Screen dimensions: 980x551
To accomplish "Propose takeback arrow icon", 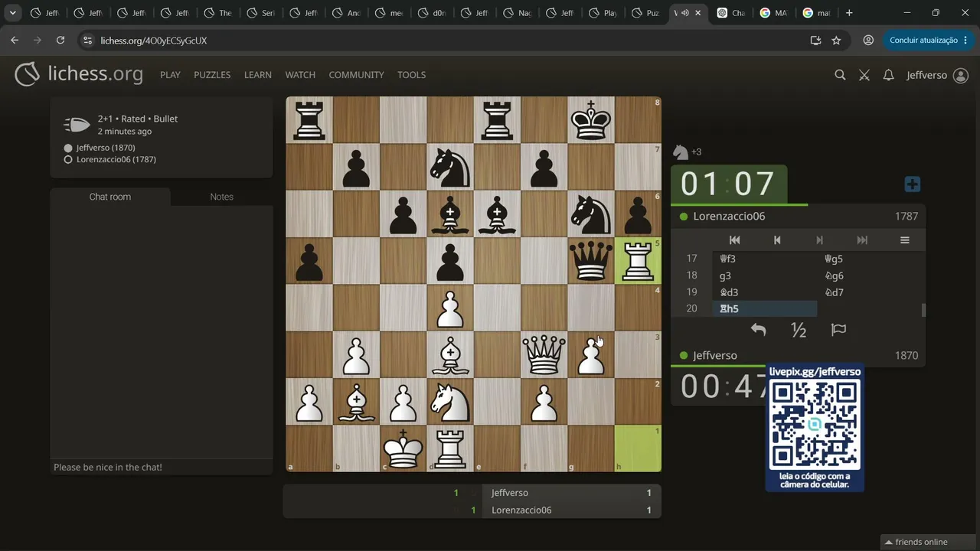I will click(758, 330).
